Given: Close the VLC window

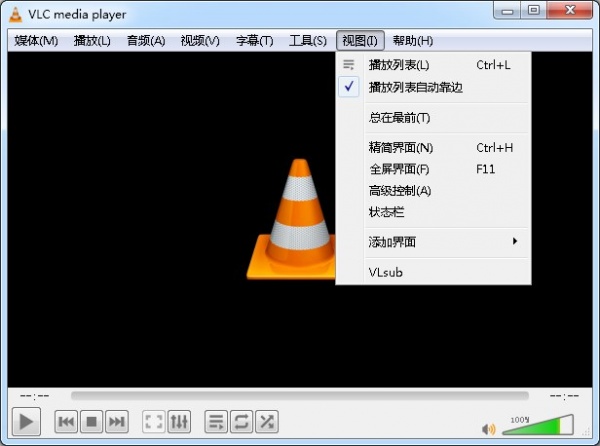Looking at the screenshot, I should tap(569, 10).
